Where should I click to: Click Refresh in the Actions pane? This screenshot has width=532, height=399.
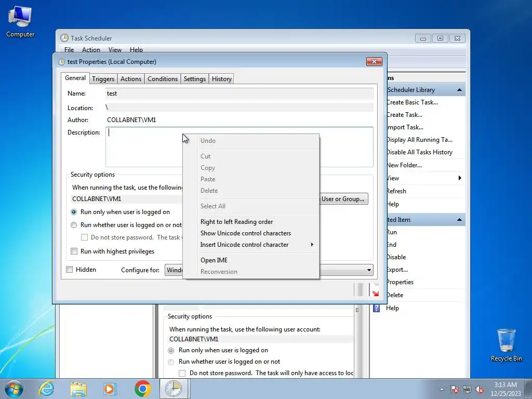coord(396,191)
